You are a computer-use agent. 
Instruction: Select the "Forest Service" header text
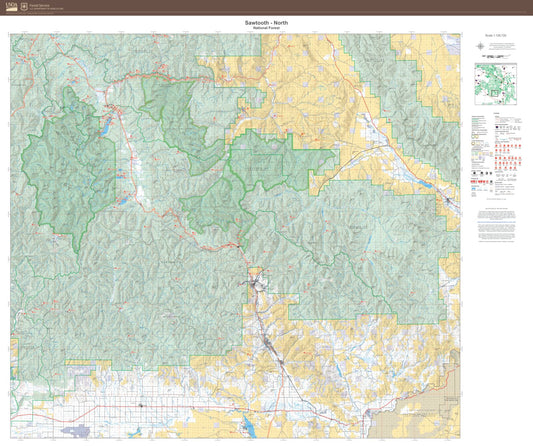[39, 5]
